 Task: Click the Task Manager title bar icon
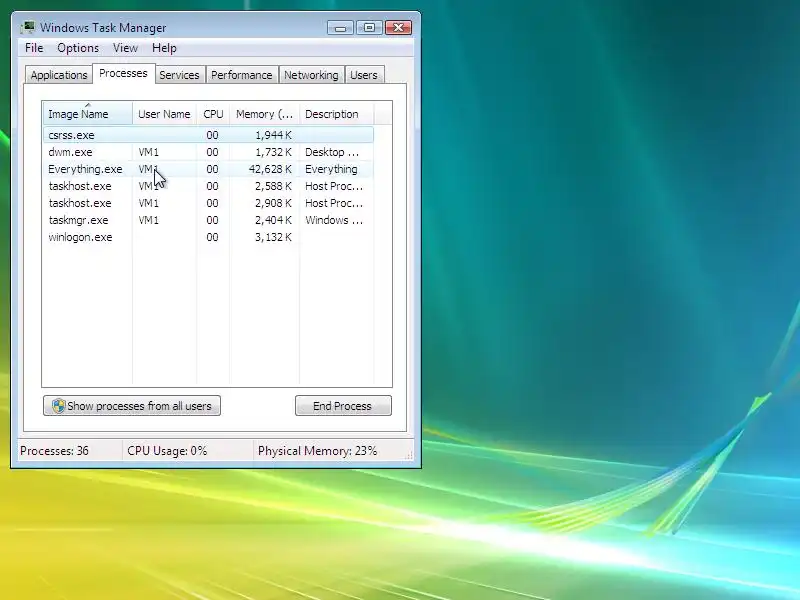[x=28, y=28]
